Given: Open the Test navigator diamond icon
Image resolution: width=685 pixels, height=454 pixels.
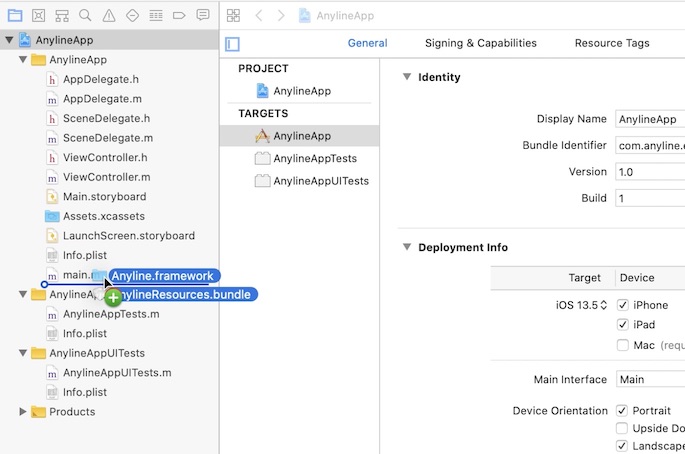Looking at the screenshot, I should 132,15.
